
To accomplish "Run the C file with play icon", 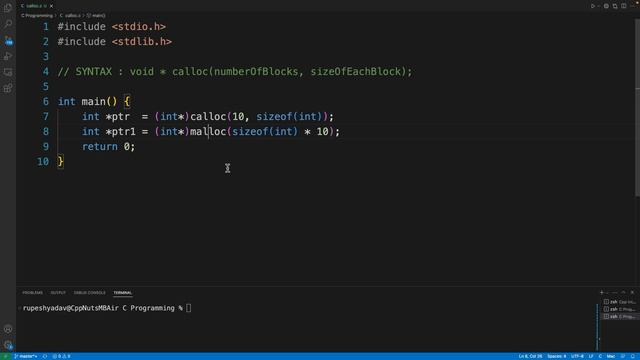I will tap(593, 6).
